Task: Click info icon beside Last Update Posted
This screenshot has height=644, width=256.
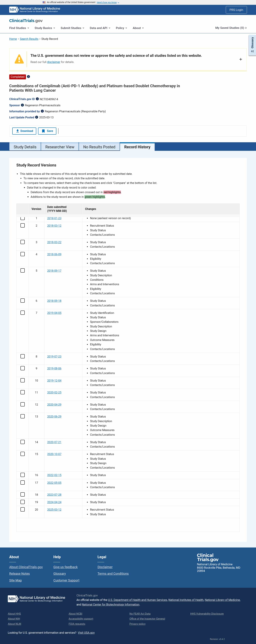Action: (37, 117)
